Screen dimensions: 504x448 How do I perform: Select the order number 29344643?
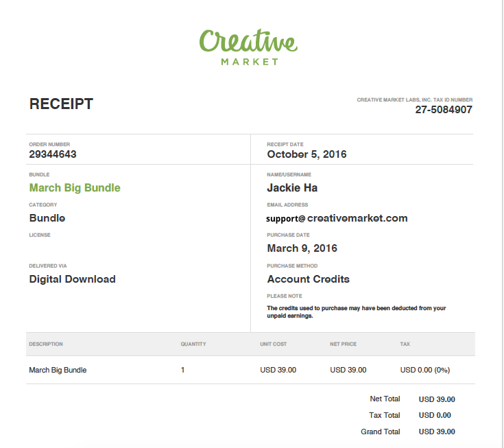[x=53, y=154]
